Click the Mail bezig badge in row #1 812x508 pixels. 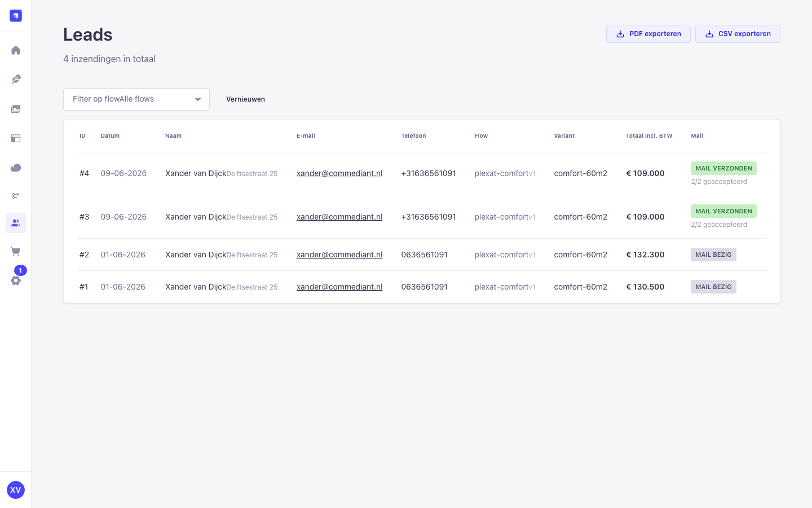pyautogui.click(x=713, y=287)
